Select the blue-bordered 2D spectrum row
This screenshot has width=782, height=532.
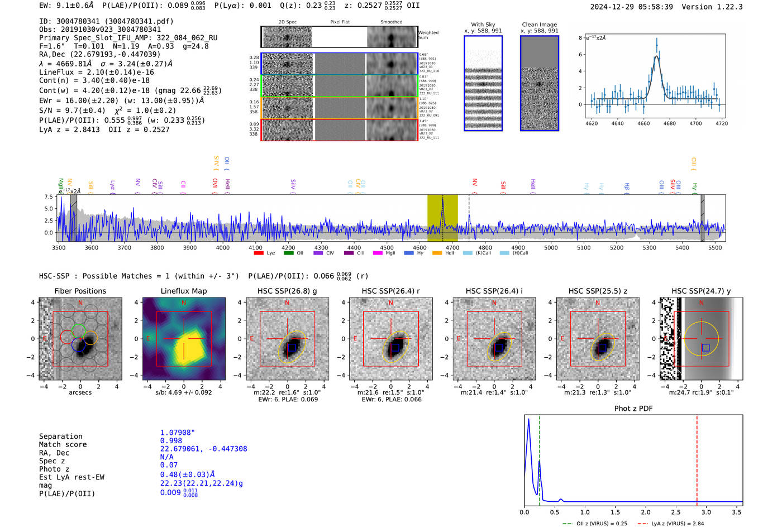[x=339, y=64]
